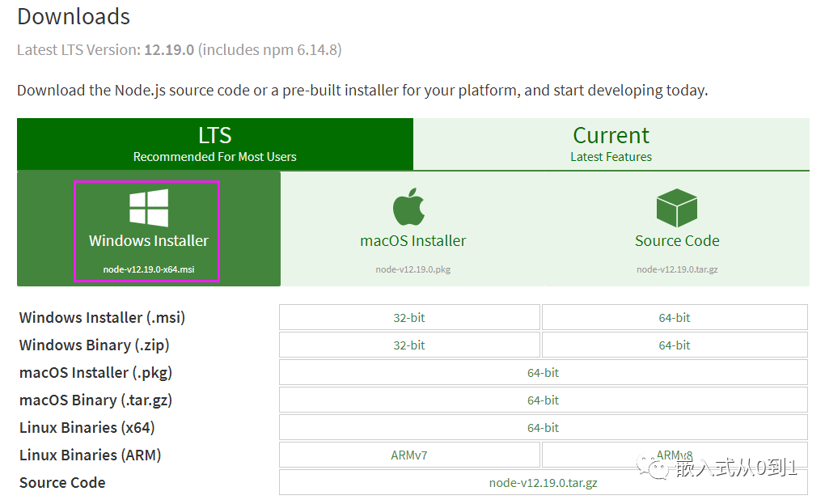825x504 pixels.
Task: Click the 'includes npm 6.14.8' text
Action: coord(270,50)
